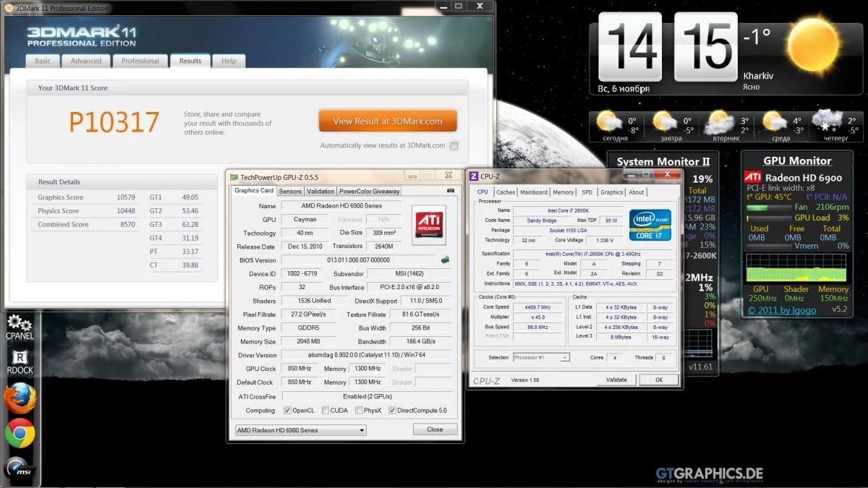Open the CPANEL gears dock icon
Image resolution: width=868 pixels, height=488 pixels.
[x=19, y=326]
